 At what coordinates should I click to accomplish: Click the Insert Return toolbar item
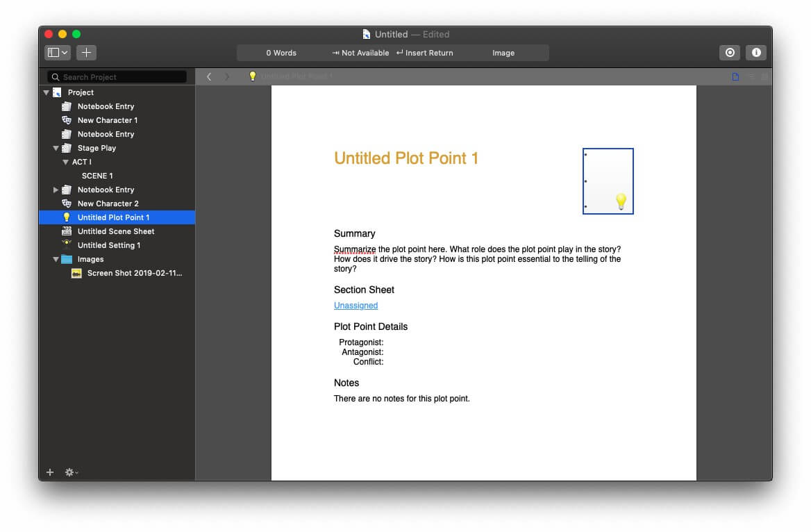pos(424,53)
